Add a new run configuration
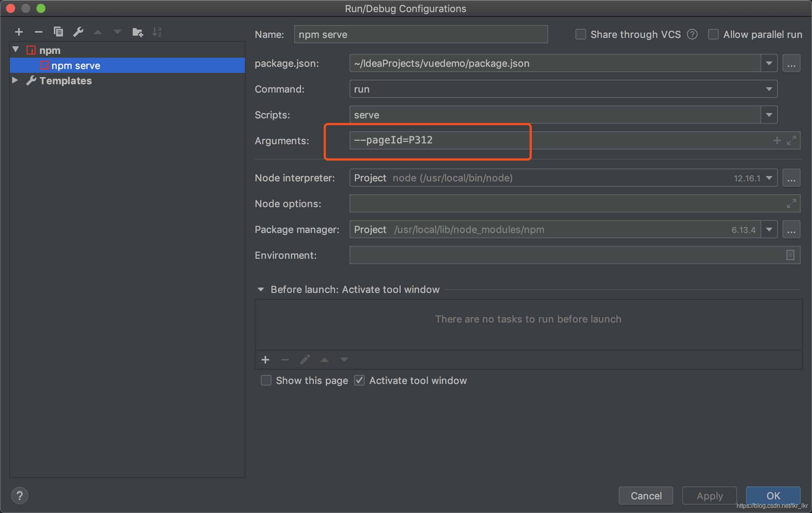 (19, 32)
